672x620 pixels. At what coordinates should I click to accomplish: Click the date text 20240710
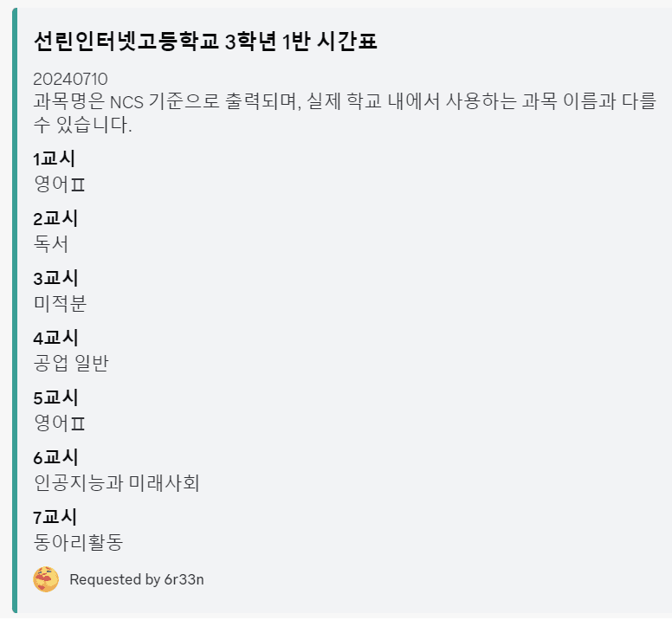click(70, 80)
